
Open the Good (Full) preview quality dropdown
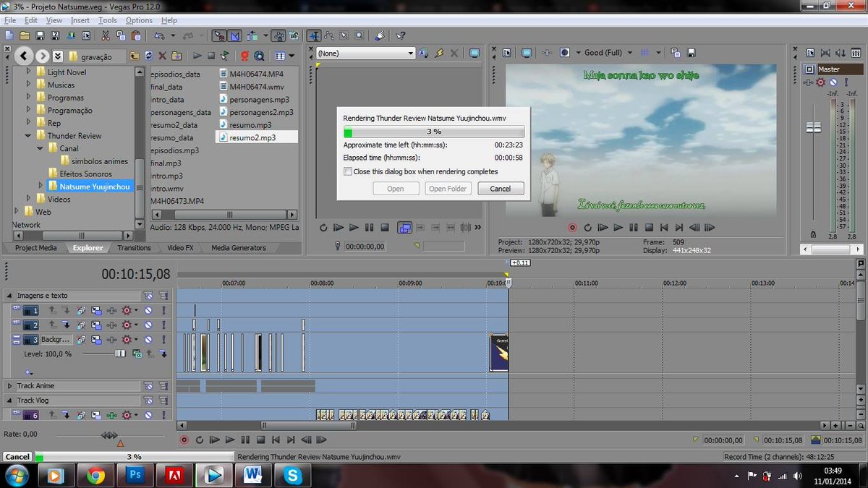coord(630,53)
